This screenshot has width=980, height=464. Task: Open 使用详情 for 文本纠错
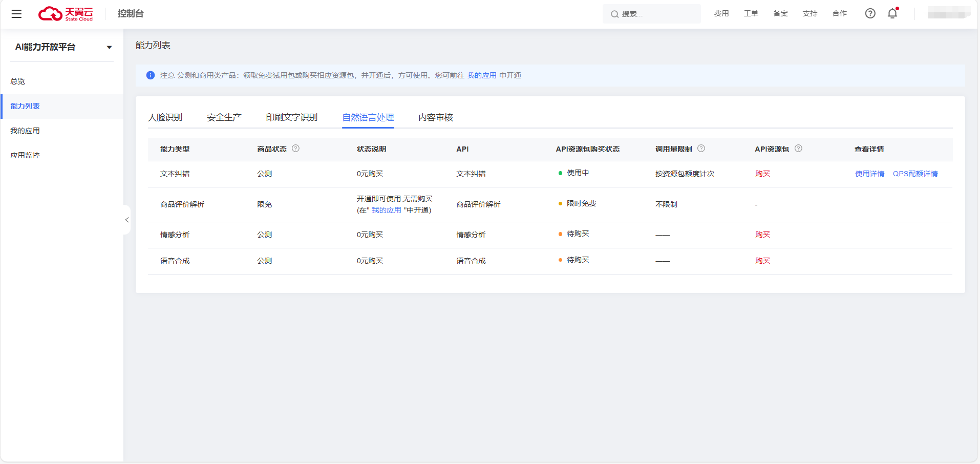(870, 174)
